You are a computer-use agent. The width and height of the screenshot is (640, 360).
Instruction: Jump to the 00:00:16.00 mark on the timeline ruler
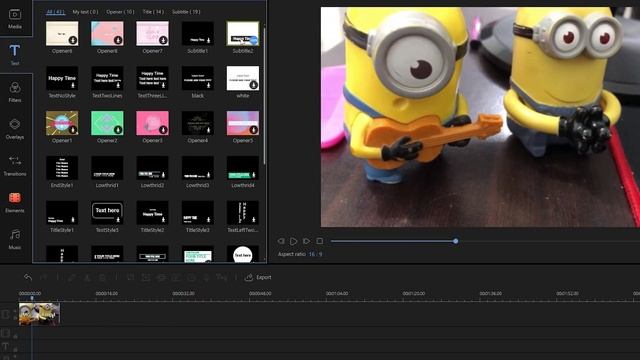(107, 293)
